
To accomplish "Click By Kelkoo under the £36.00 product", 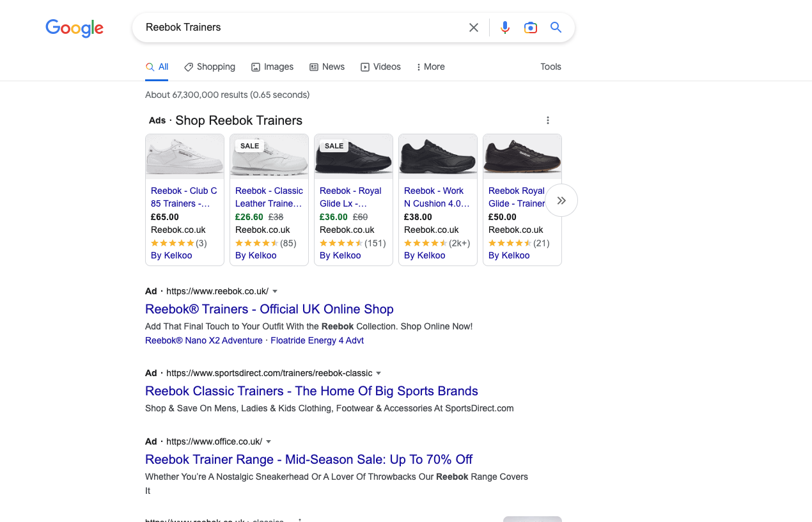I will coord(340,255).
